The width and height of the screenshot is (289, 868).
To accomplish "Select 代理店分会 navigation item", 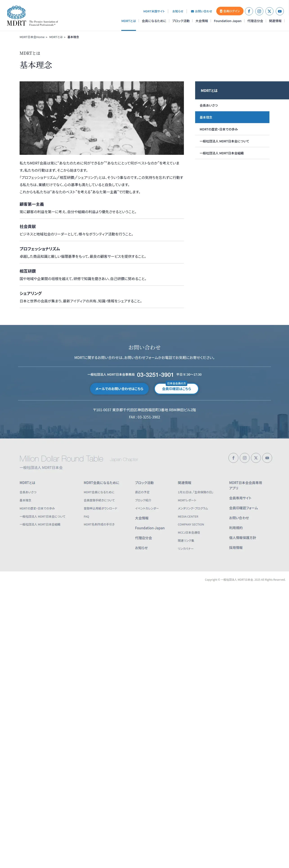I will [255, 21].
